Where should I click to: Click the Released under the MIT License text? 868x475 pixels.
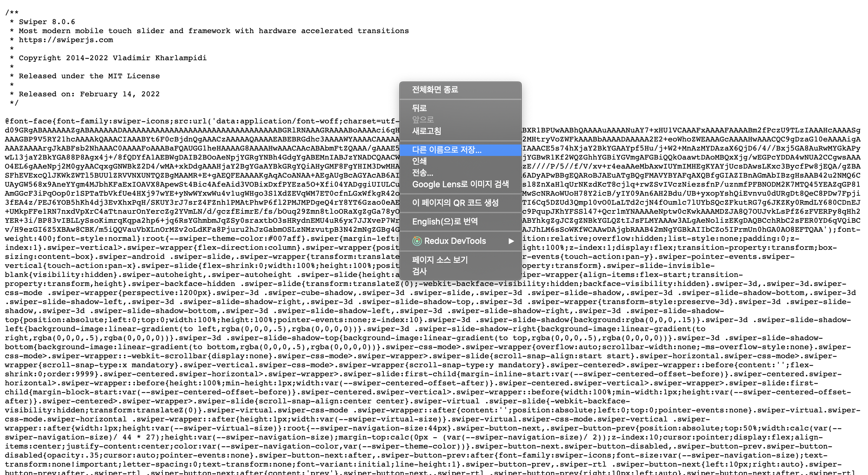pos(89,76)
